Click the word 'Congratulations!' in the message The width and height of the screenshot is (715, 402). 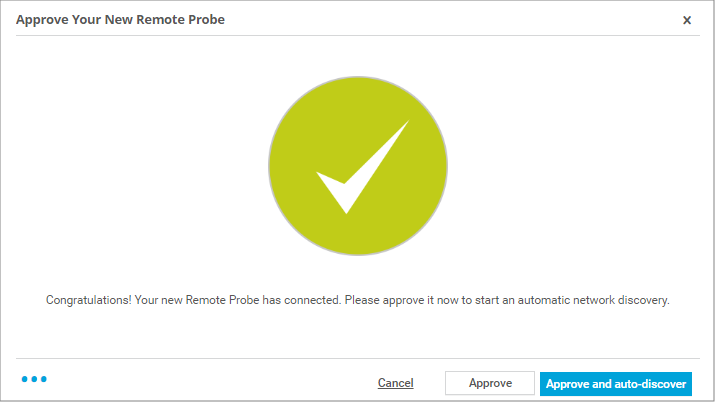click(87, 300)
